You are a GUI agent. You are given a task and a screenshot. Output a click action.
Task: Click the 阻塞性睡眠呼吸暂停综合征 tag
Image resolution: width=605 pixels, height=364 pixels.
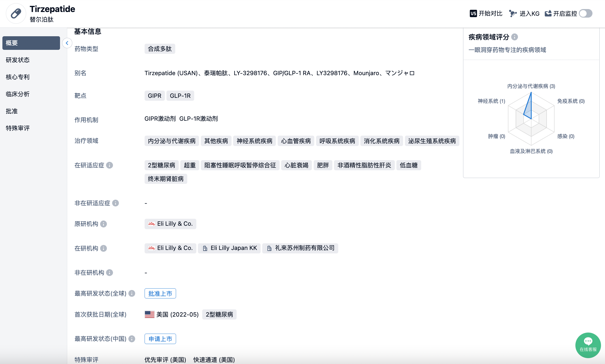[240, 165]
